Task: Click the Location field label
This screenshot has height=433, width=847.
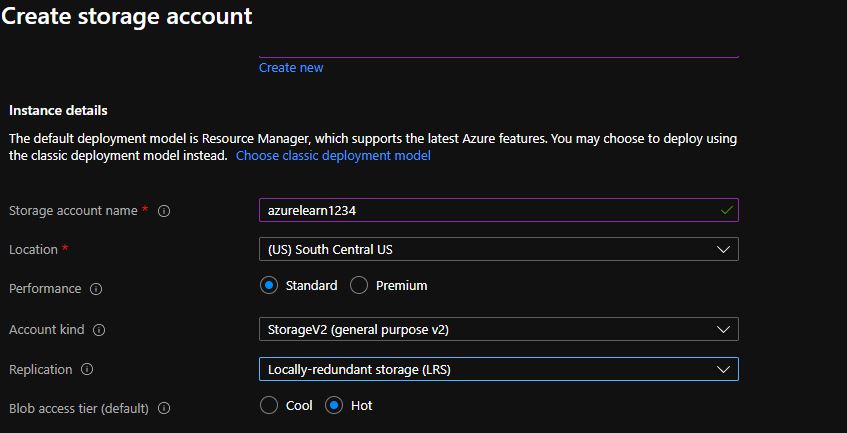Action: click(x=33, y=249)
